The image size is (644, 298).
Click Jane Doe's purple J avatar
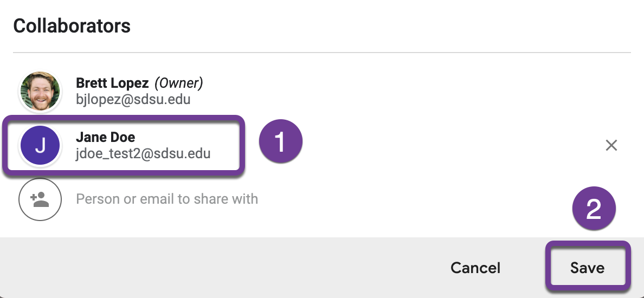pyautogui.click(x=40, y=146)
